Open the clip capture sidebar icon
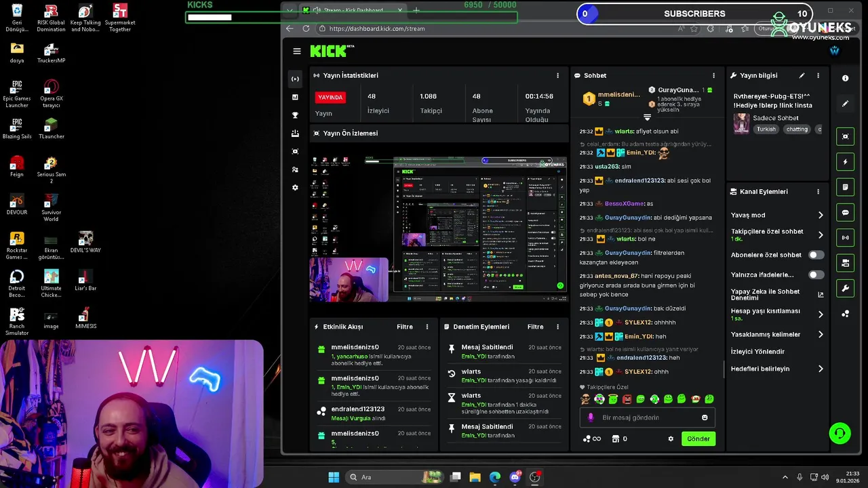 (x=295, y=151)
